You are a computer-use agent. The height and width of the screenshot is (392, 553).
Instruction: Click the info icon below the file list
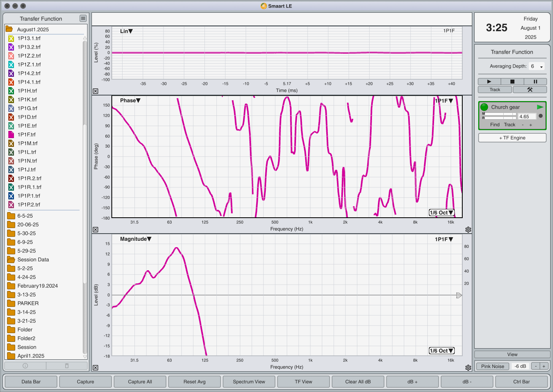(25, 366)
